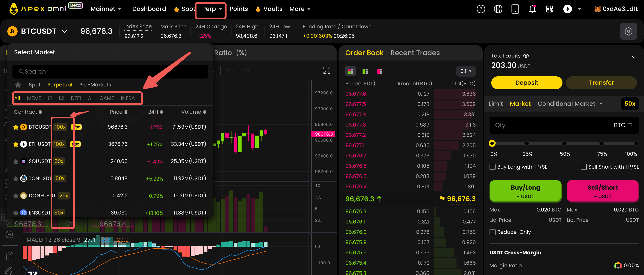Switch to Recent Trades tab
The image size is (644, 275).
click(x=415, y=53)
